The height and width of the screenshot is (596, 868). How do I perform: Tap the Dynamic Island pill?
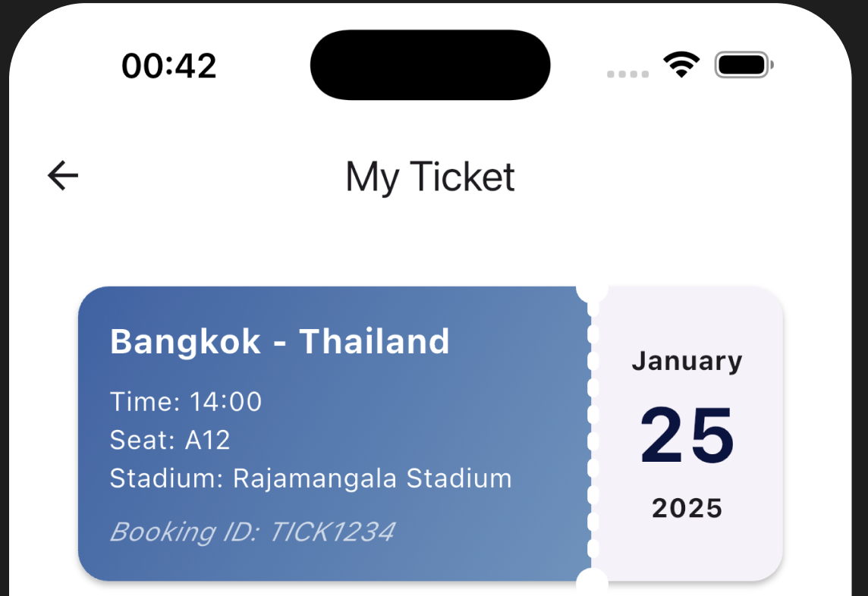430,65
